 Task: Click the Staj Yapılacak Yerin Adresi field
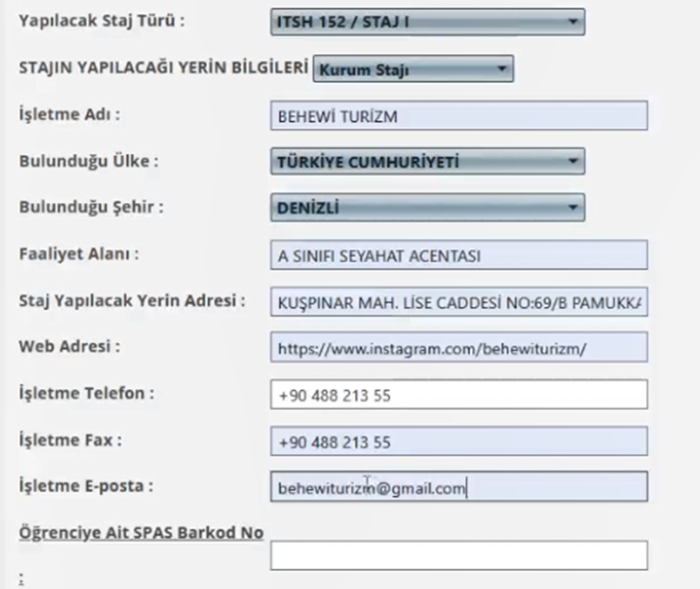[458, 301]
